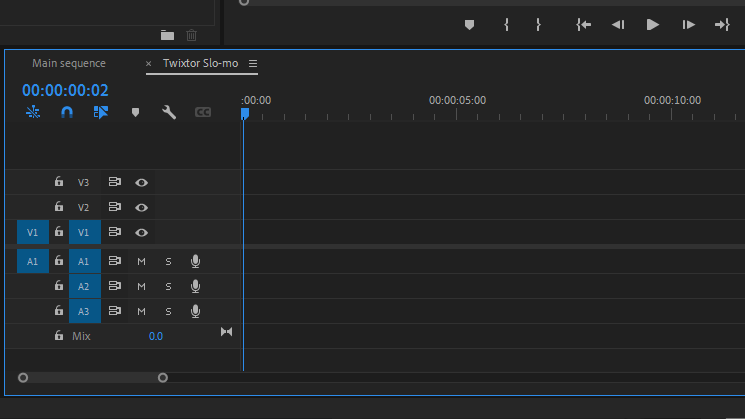Screen dimensions: 745x419
Task: Open Twixtor Slo-mo panel menu
Action: coord(253,63)
